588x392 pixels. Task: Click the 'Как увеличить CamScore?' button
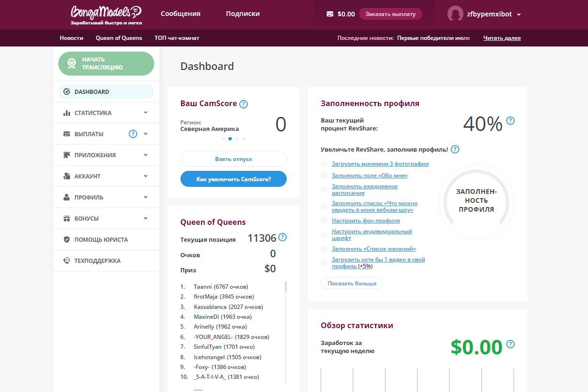(x=234, y=179)
